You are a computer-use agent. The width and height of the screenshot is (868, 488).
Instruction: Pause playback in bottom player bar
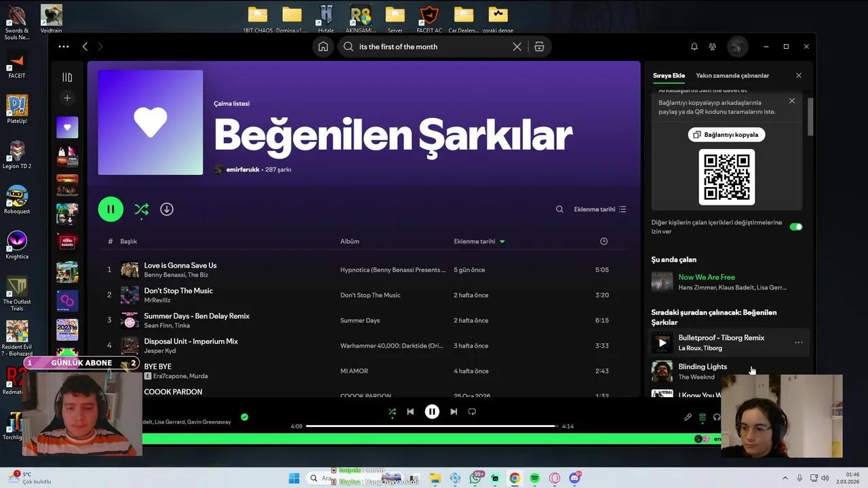pos(432,411)
